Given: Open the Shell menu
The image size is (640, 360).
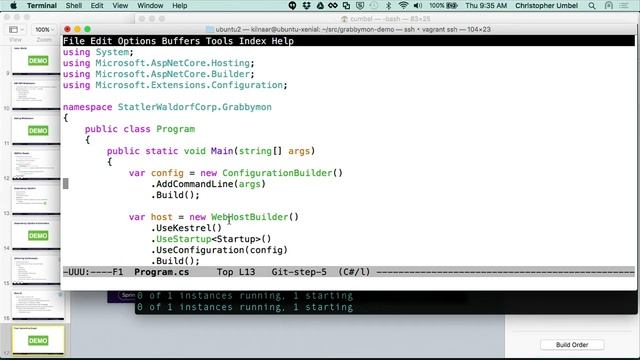Looking at the screenshot, I should [x=73, y=6].
